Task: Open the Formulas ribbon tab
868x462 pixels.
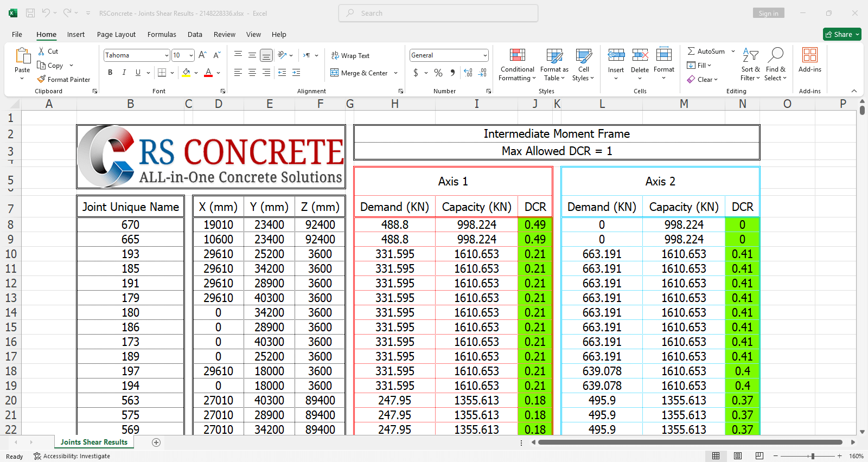Action: (x=162, y=34)
